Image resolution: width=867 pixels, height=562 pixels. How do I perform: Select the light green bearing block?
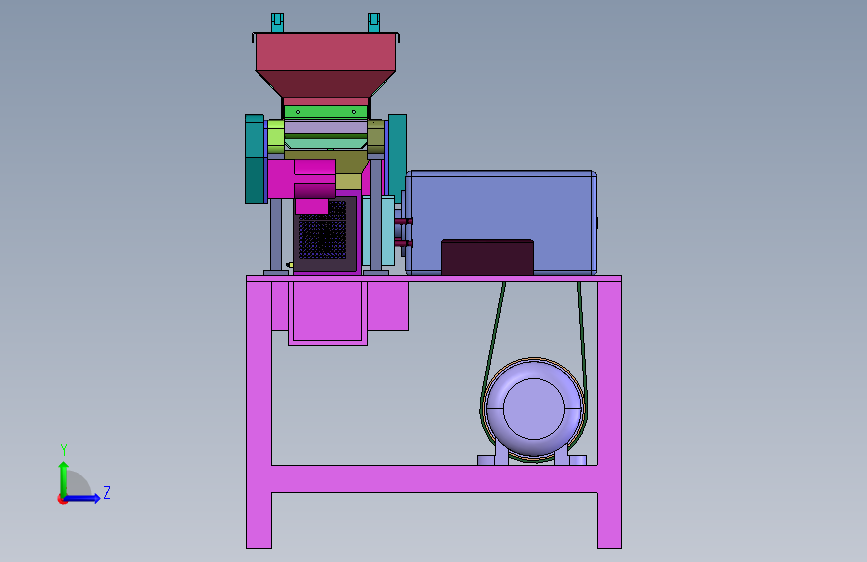(x=276, y=137)
